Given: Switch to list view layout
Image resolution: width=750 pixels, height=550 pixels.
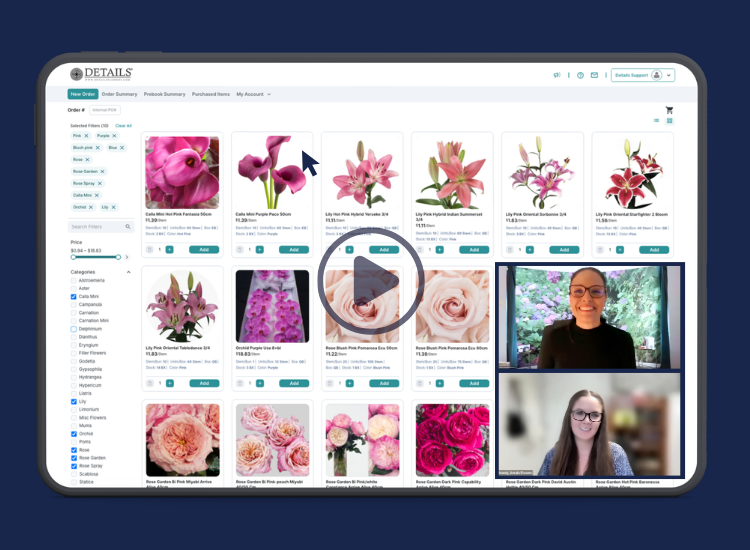Looking at the screenshot, I should 657,121.
